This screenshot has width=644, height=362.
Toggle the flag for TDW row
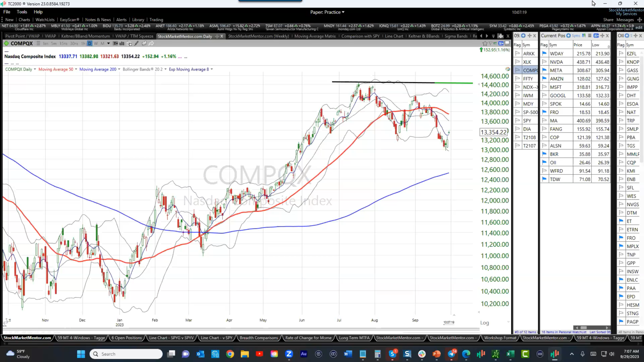point(544,179)
